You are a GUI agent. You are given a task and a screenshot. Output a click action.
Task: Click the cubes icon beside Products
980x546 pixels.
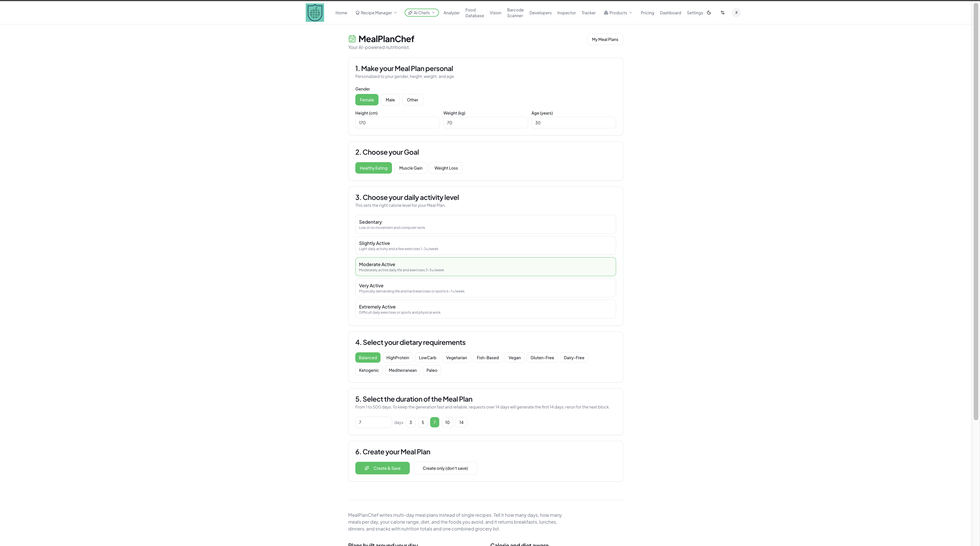pyautogui.click(x=606, y=13)
